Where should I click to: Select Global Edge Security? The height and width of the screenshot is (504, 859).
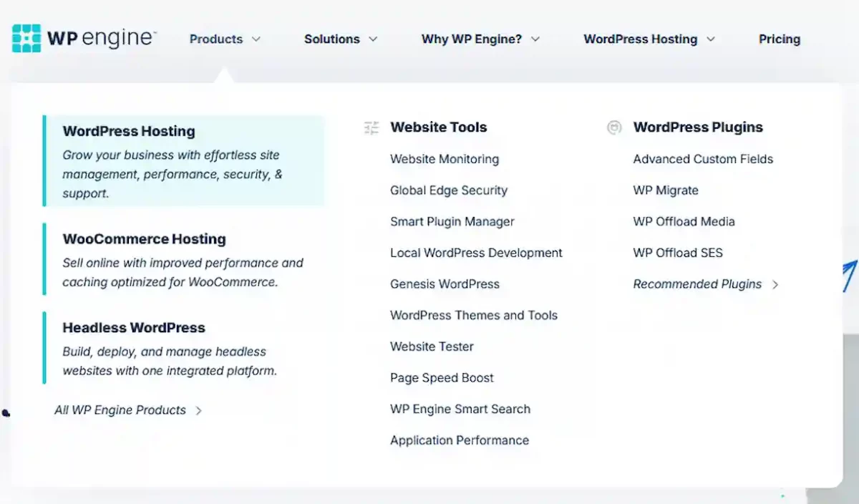(x=448, y=190)
